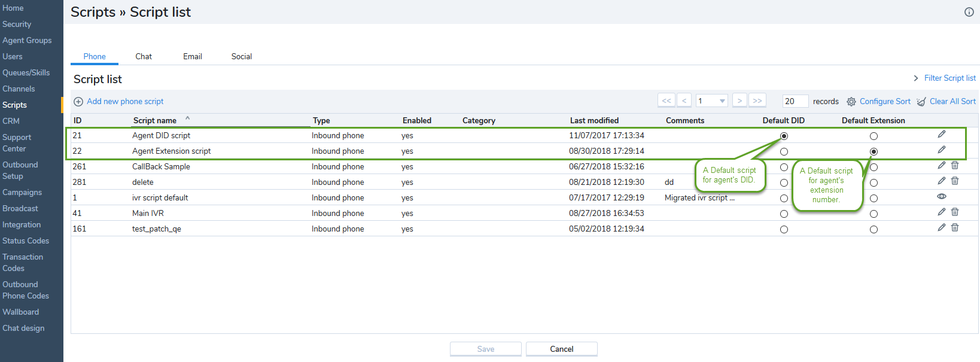Go to first page of records
This screenshot has height=362, width=980.
666,101
